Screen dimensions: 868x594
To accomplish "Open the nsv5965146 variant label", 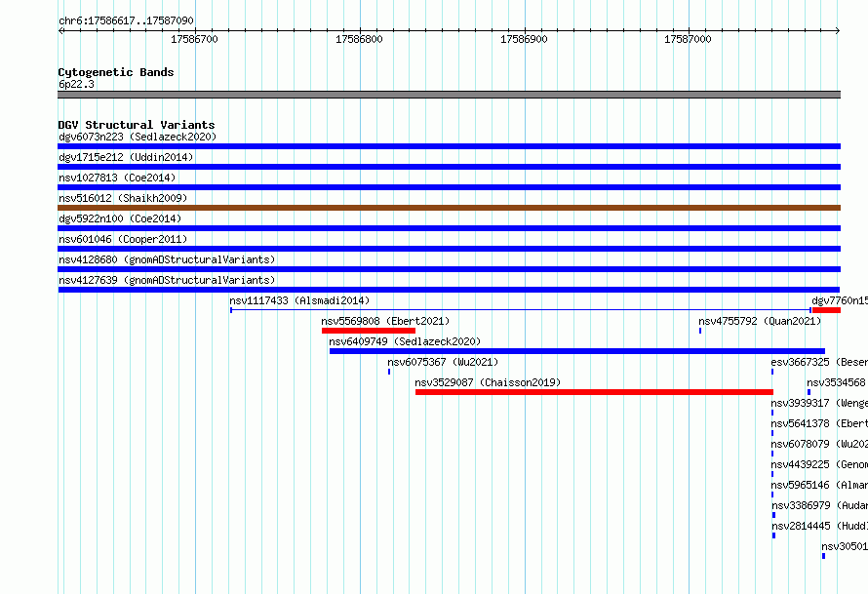I will click(x=819, y=485).
